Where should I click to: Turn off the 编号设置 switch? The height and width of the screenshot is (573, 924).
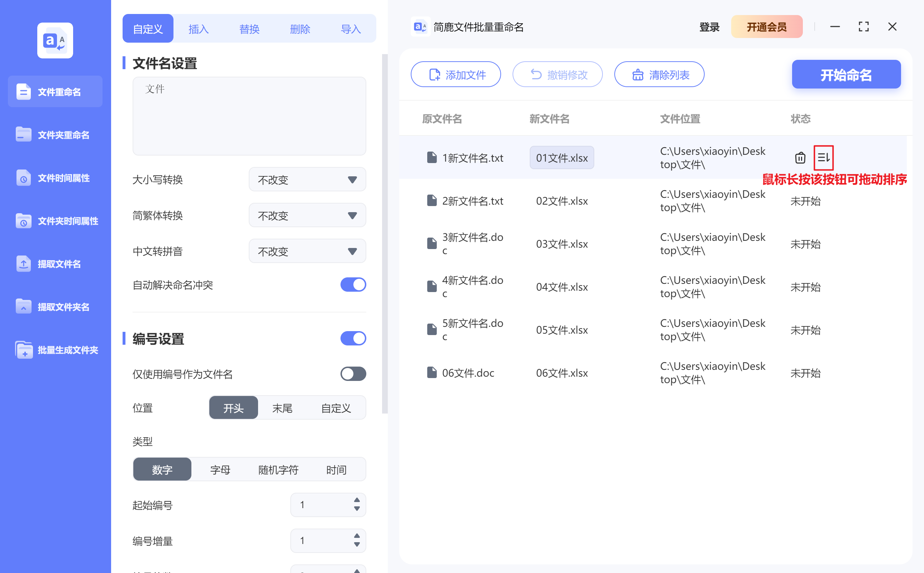(x=353, y=338)
